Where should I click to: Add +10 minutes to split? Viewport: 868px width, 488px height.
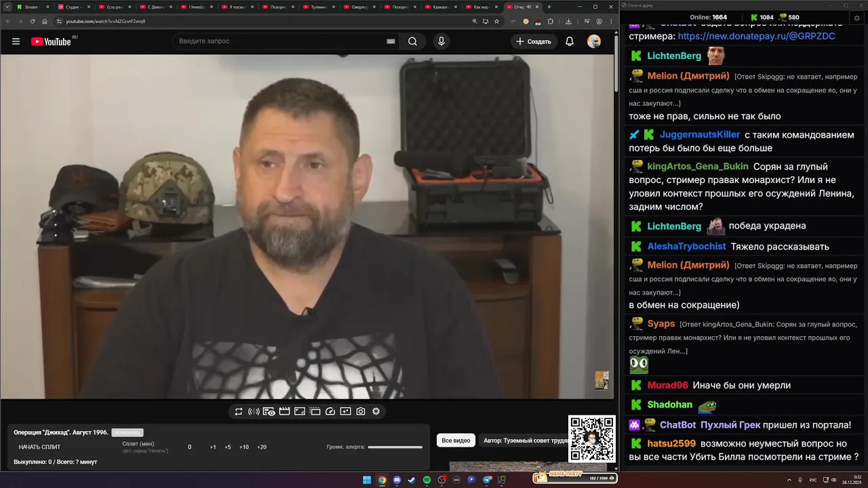pyautogui.click(x=244, y=447)
